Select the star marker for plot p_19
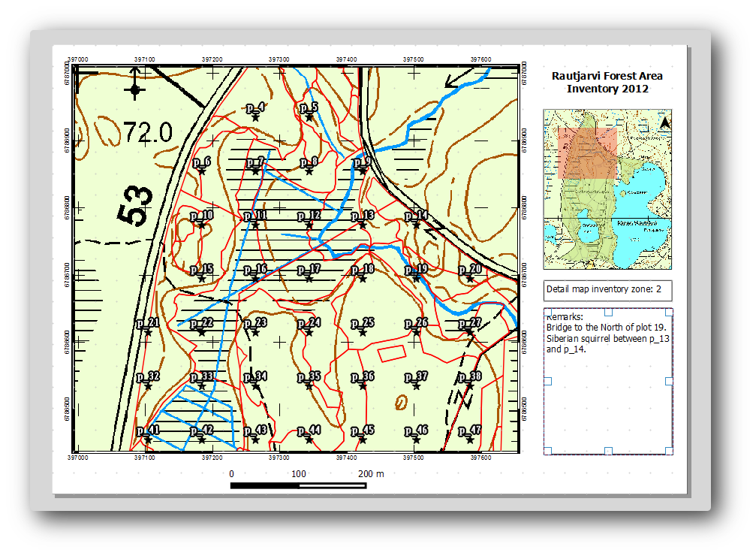756x556 pixels. (416, 278)
